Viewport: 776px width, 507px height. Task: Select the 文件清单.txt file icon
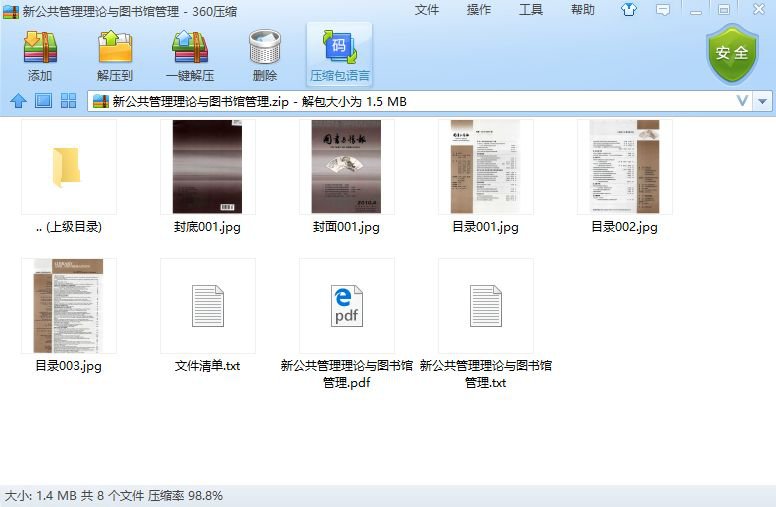[207, 306]
